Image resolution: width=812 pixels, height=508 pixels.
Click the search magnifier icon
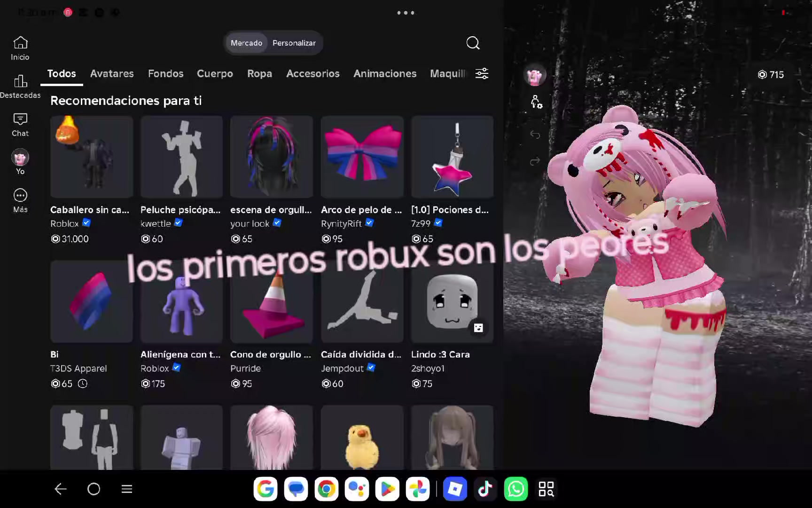(x=473, y=43)
